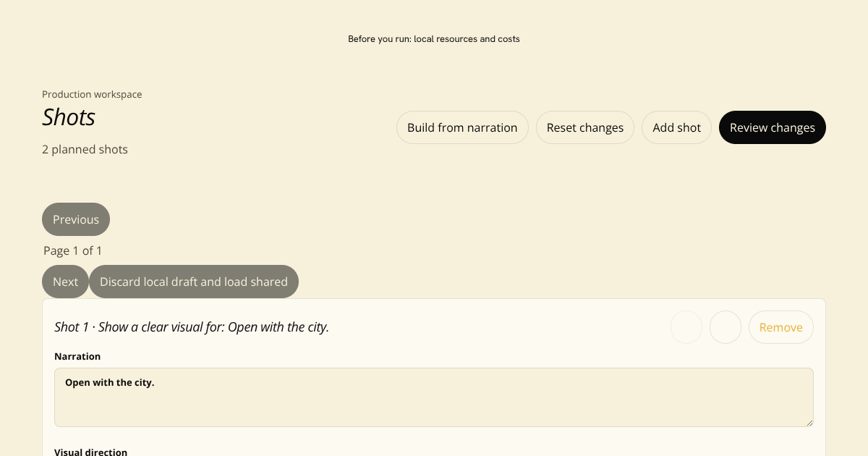Click the Narration textarea resize handle
868x456 pixels.
[809, 422]
